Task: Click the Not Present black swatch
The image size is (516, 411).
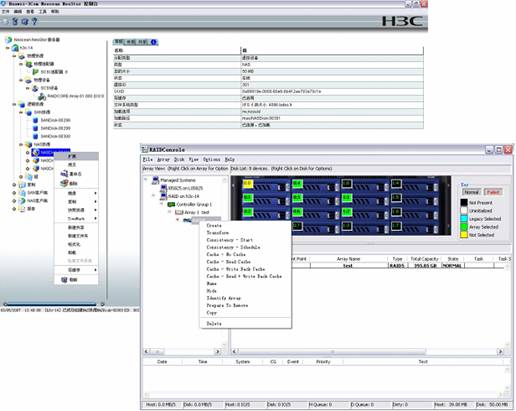Action: (x=464, y=203)
